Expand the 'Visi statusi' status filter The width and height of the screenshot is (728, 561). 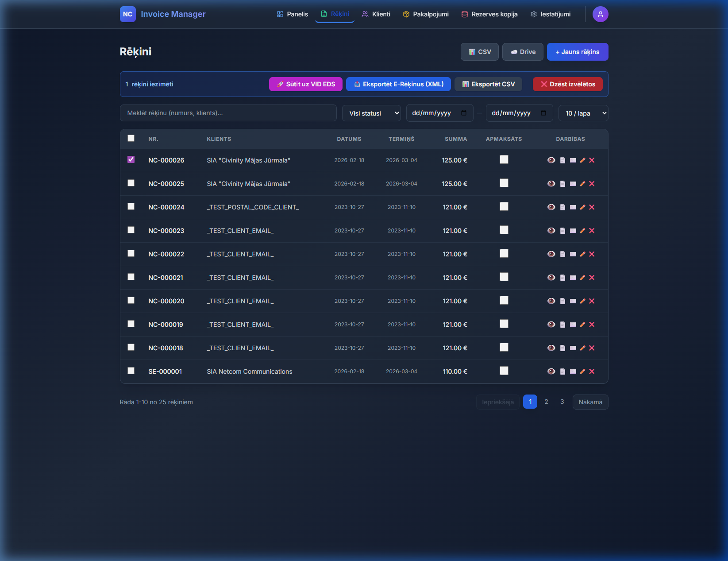click(371, 113)
